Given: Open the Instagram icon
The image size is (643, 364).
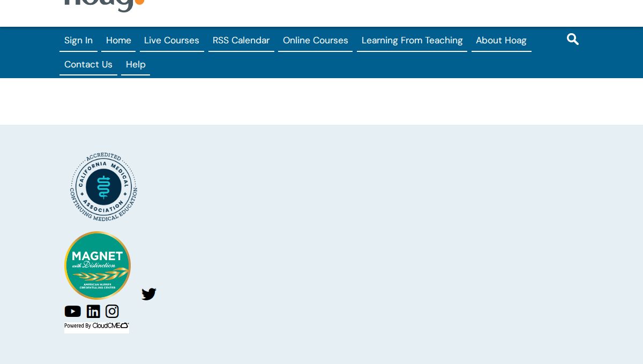Looking at the screenshot, I should (112, 311).
